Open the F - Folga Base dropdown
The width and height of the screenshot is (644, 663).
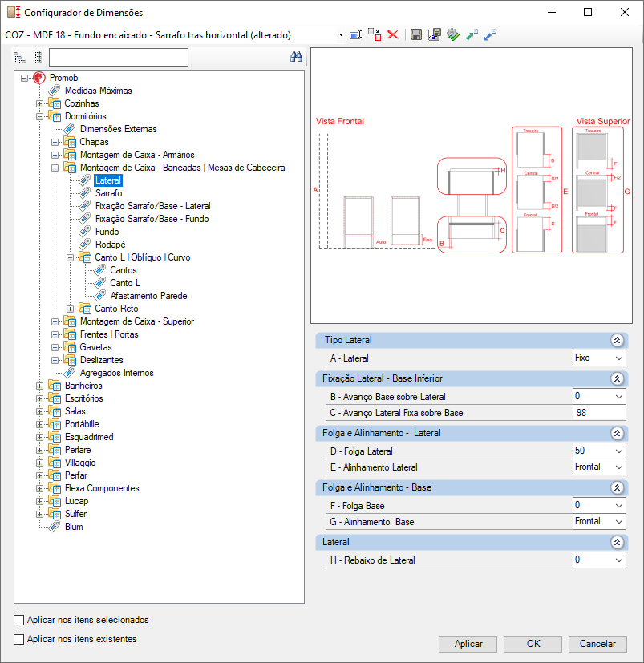point(618,506)
